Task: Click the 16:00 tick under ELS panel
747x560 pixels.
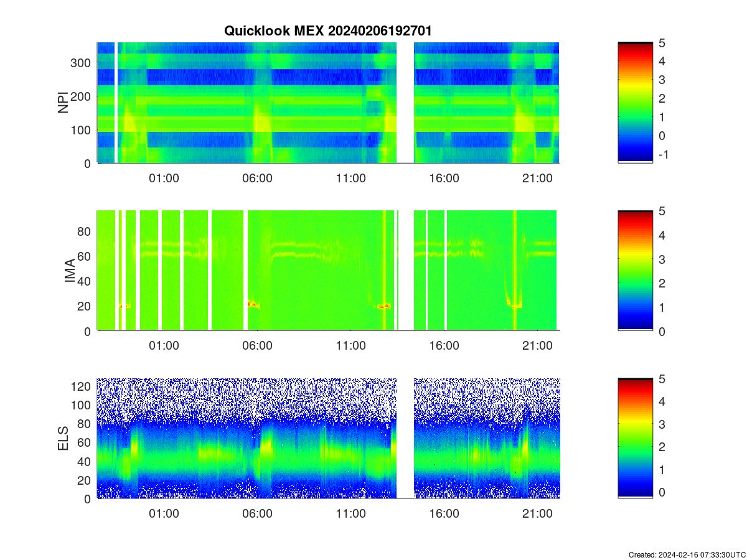Action: point(444,514)
